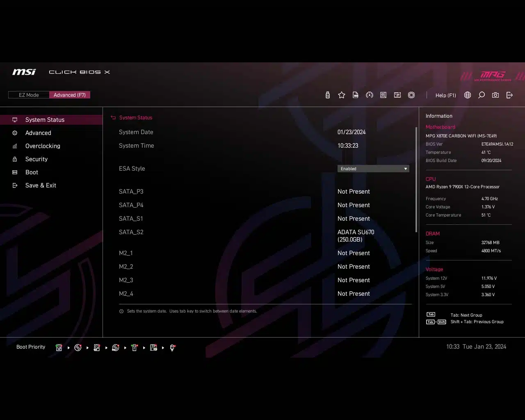
Task: Click the search magnifier icon
Action: [482, 95]
